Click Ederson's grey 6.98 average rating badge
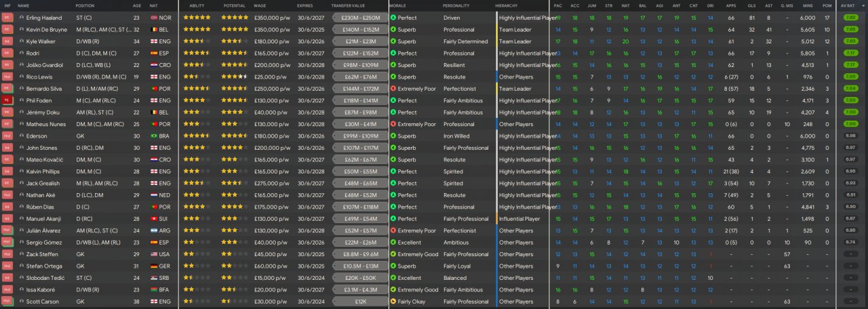This screenshot has width=868, height=309. click(x=850, y=136)
